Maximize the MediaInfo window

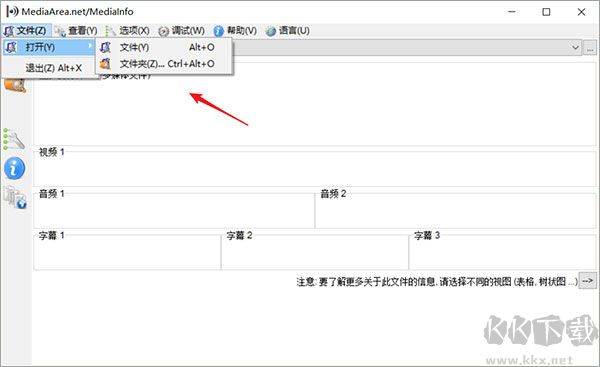(x=546, y=12)
